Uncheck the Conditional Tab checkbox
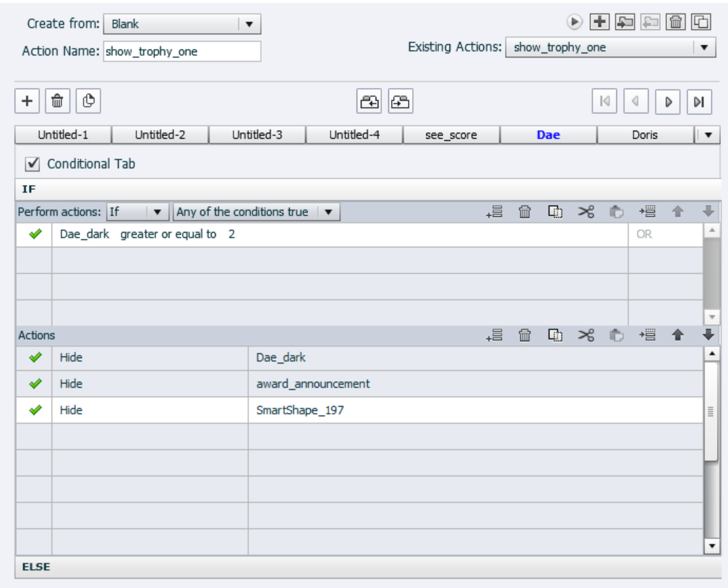Screen dimensions: 728x588 tap(31, 164)
